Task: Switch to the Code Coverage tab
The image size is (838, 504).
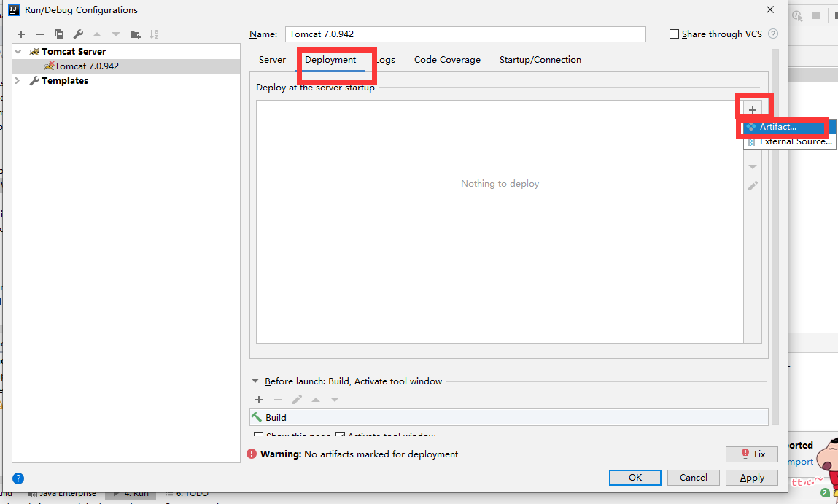Action: point(447,60)
